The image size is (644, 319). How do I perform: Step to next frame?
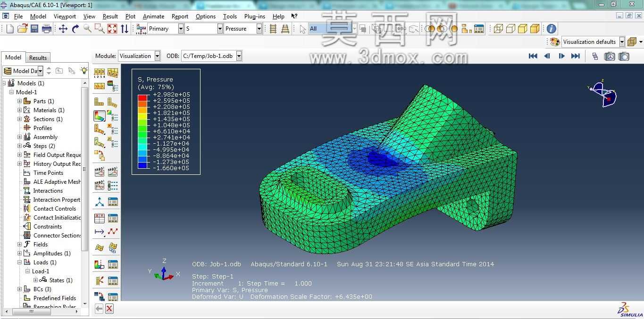[561, 56]
